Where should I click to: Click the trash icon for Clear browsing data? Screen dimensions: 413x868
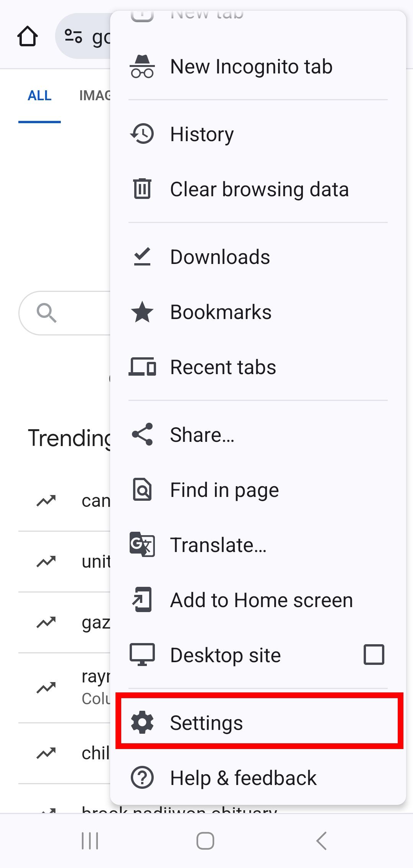[x=142, y=189]
